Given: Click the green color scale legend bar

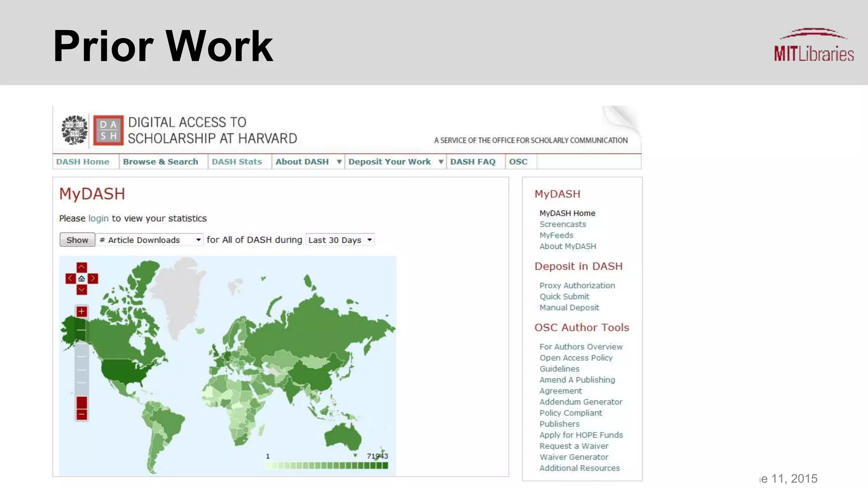Looking at the screenshot, I should pyautogui.click(x=327, y=466).
